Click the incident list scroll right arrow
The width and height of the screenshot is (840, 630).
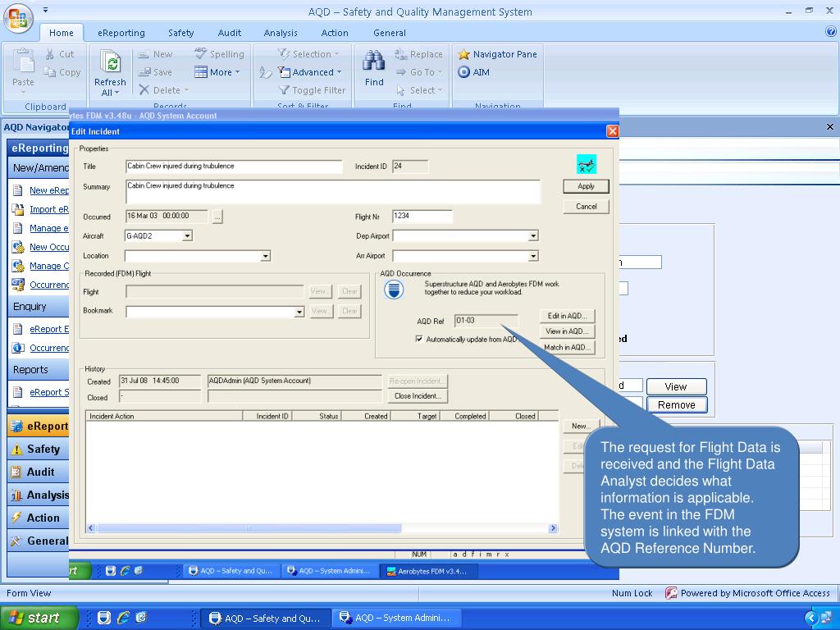pos(554,528)
